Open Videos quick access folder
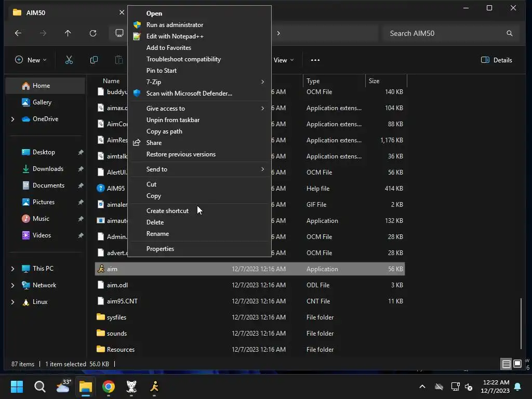 pyautogui.click(x=42, y=235)
